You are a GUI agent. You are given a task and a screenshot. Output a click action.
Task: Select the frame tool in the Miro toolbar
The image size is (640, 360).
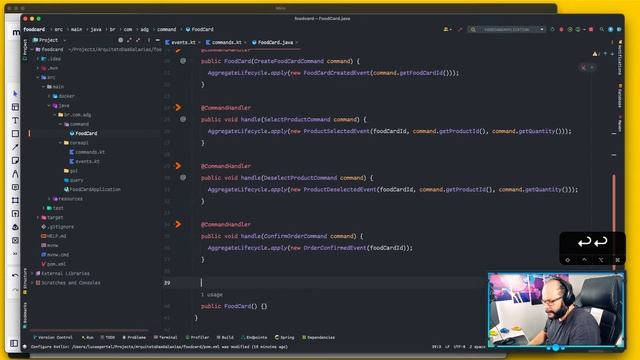[x=15, y=200]
